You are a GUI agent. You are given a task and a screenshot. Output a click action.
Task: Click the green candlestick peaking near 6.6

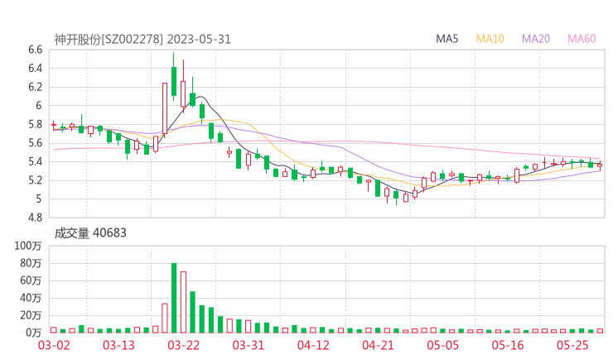tap(174, 77)
